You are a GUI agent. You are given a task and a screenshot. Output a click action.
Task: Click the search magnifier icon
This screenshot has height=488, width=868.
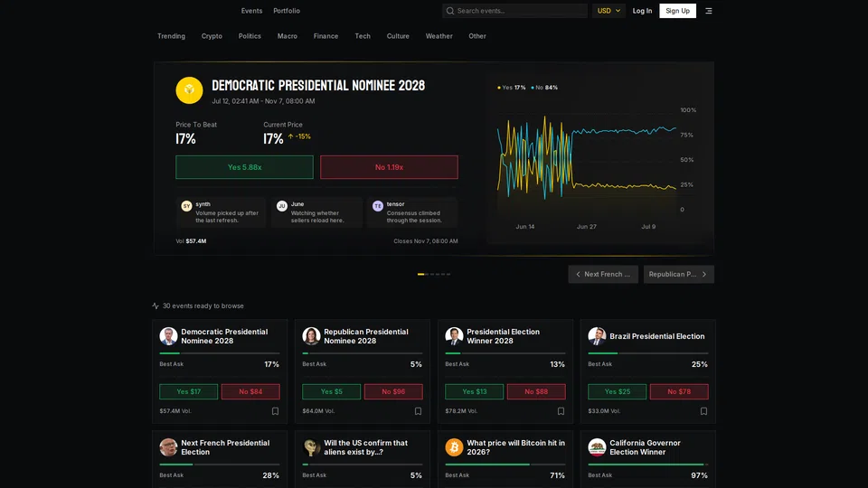coord(450,11)
